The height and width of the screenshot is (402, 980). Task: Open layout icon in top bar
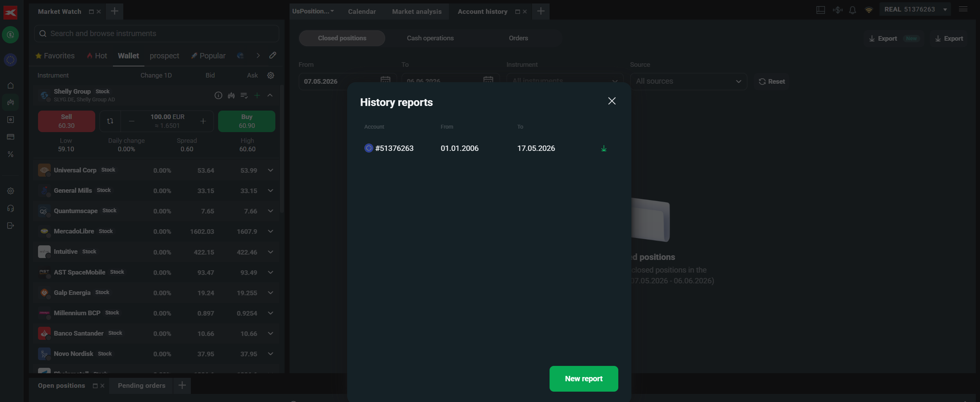pos(820,10)
